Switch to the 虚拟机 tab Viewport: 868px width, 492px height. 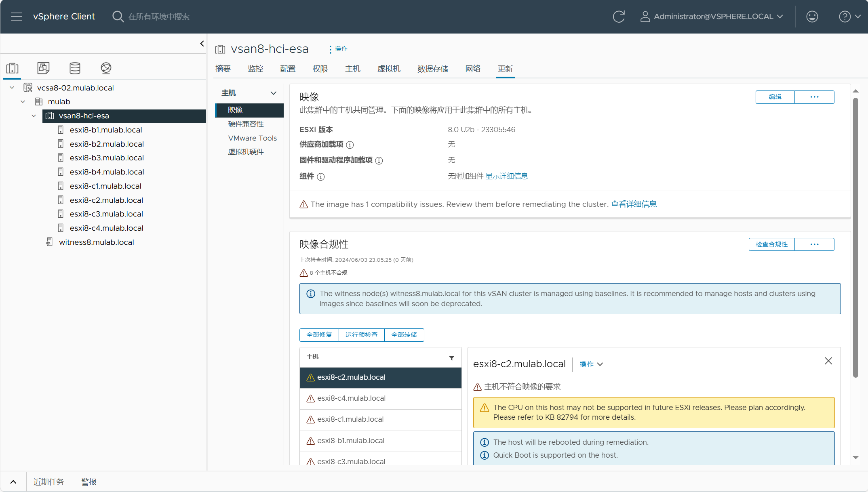(389, 69)
